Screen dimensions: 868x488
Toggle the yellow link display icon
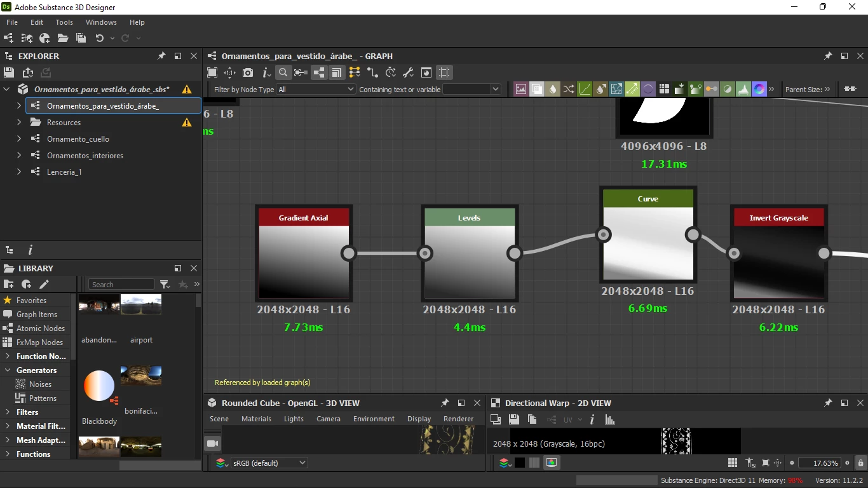click(355, 72)
